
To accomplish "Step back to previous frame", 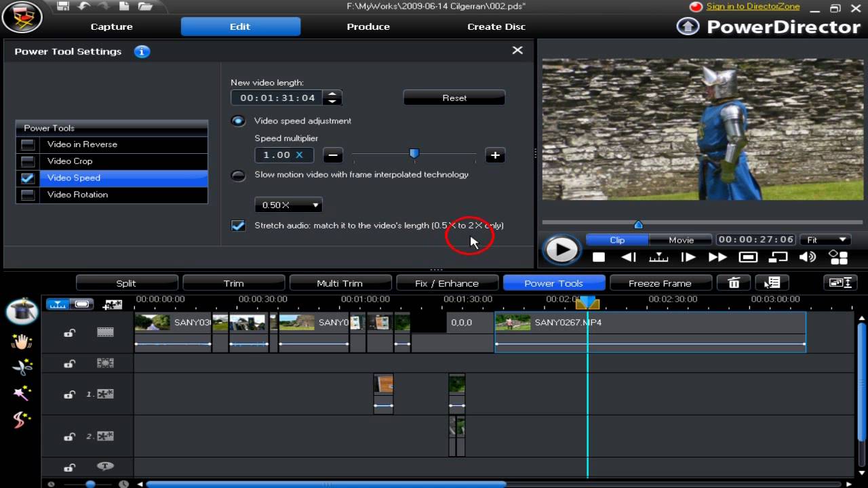I will (629, 257).
